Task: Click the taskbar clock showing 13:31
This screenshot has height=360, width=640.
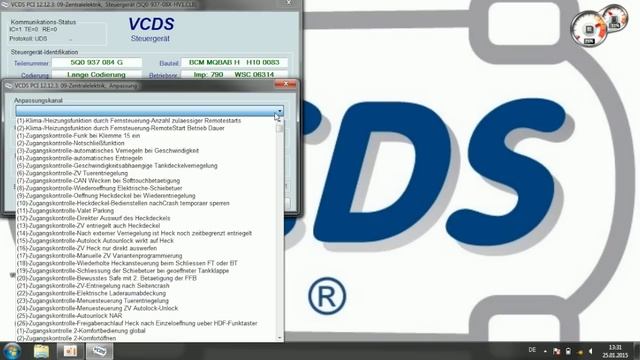Action: click(615, 351)
